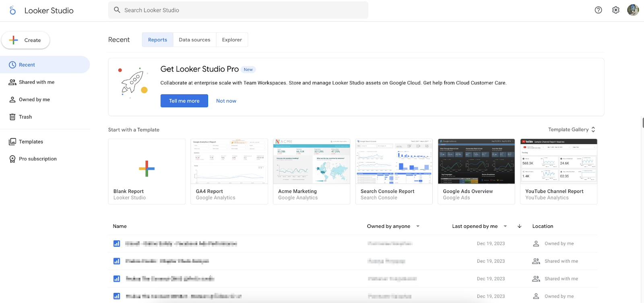
Task: Click the Looker Studio logo icon
Action: pyautogui.click(x=12, y=10)
